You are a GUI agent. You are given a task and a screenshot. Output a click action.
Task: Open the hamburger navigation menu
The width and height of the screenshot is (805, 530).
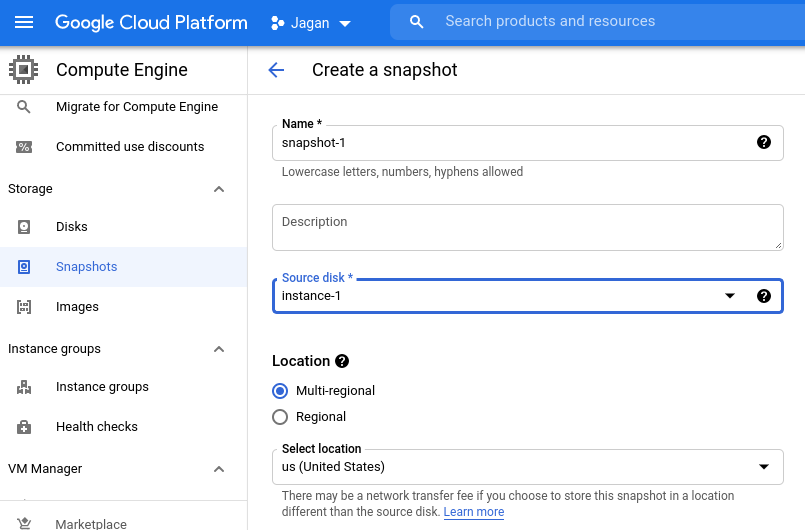point(24,22)
